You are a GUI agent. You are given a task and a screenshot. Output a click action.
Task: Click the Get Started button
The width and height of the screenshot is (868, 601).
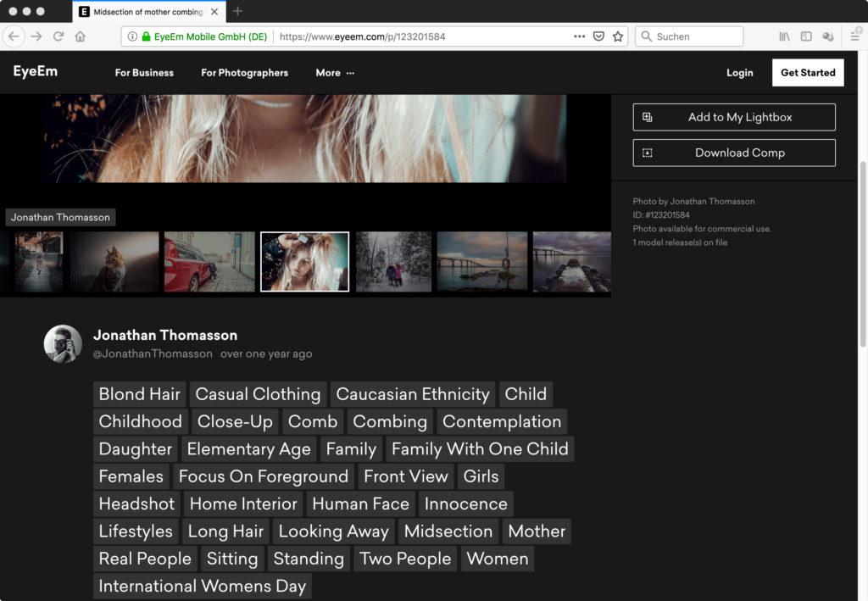pos(807,73)
